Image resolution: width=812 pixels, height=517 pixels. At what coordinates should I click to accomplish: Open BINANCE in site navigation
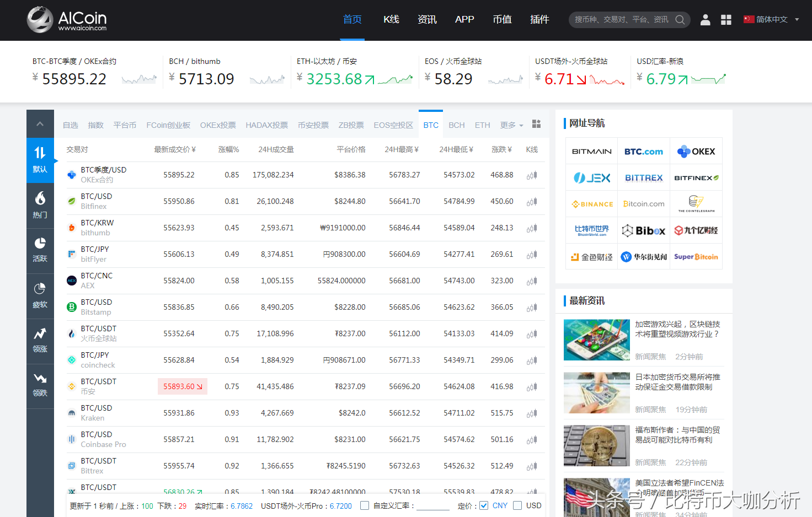tap(591, 204)
